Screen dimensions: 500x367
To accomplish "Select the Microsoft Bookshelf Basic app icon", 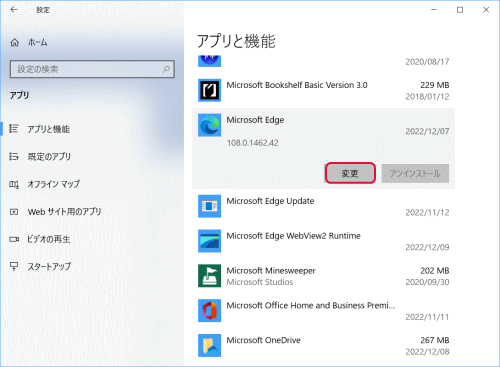I will [x=209, y=90].
